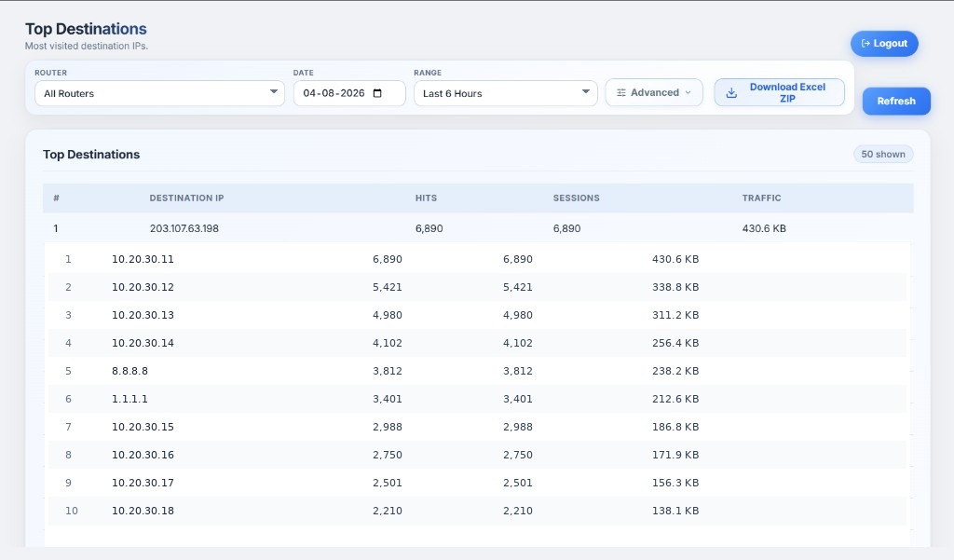Click the SESSIONS column header
954x560 pixels.
tap(576, 198)
